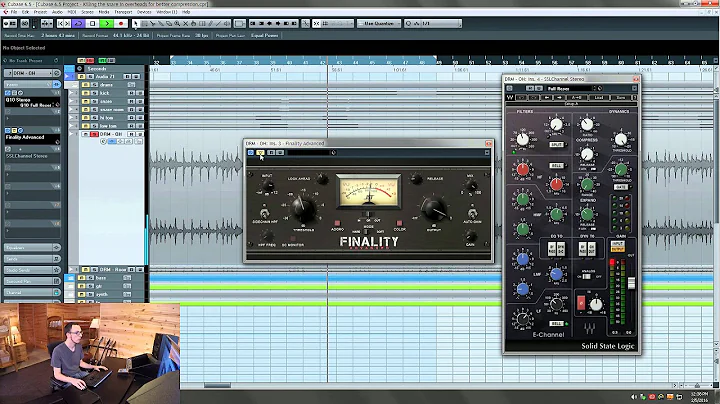Go to previous marker in toolbar
Screen dimensions: 720x404
pos(60,23)
